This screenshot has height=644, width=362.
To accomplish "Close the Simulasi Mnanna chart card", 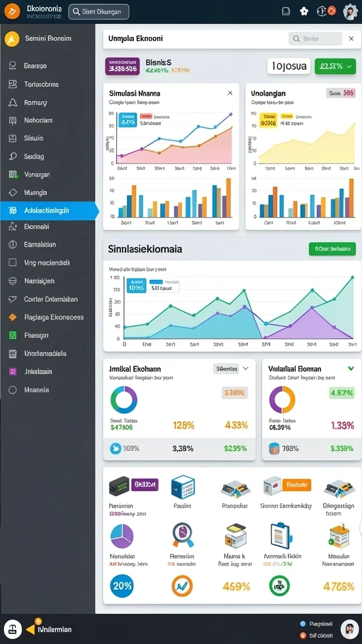I will (230, 93).
